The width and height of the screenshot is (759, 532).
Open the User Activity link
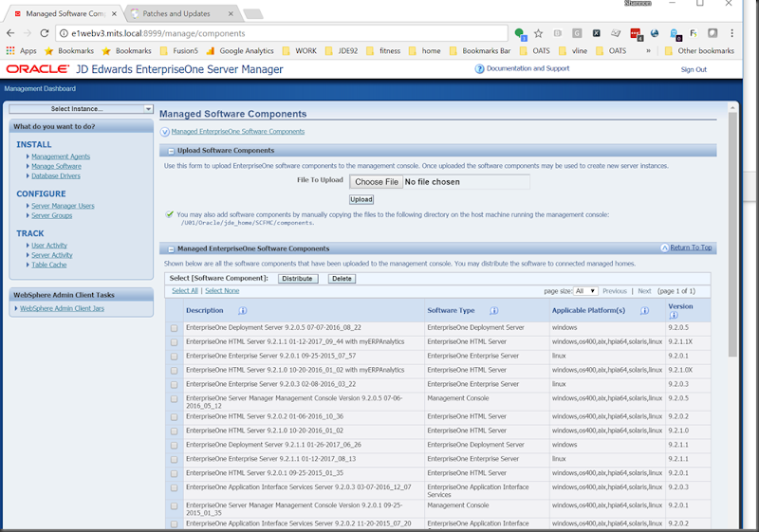(49, 246)
